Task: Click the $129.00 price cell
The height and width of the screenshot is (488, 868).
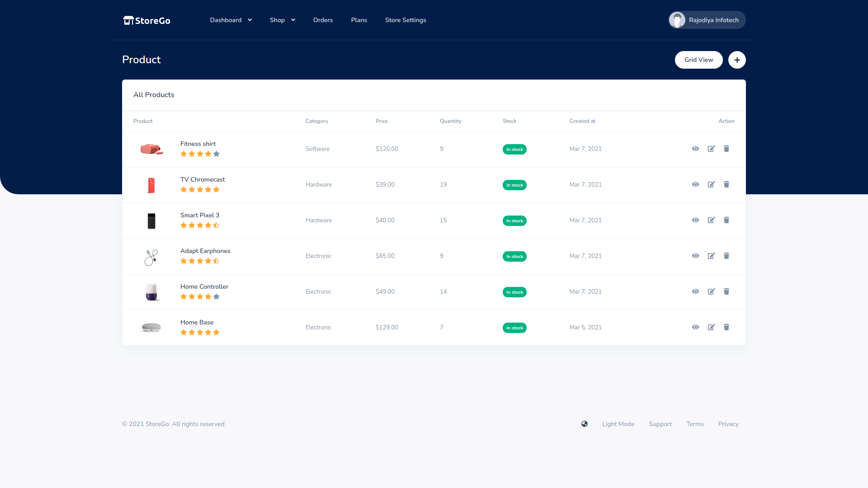Action: [387, 327]
